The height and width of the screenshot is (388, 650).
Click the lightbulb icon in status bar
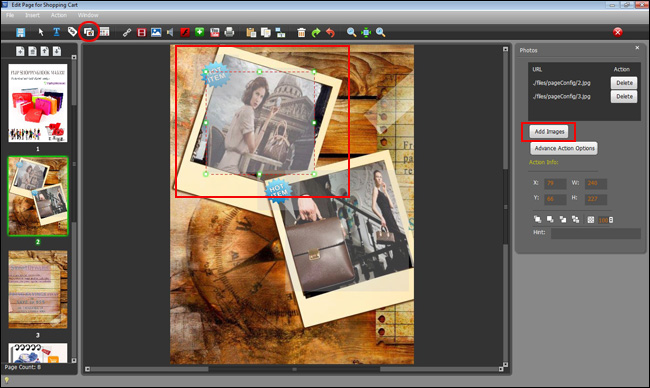pos(7,380)
